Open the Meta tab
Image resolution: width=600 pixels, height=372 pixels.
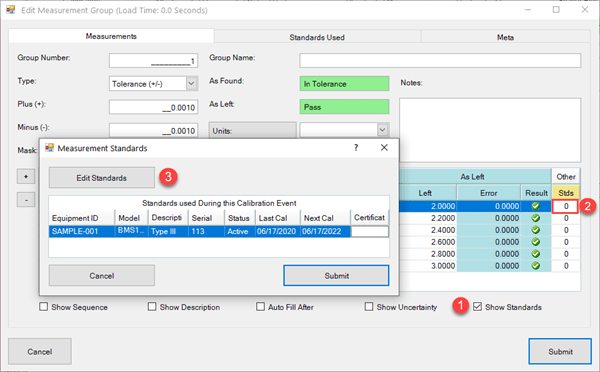505,37
